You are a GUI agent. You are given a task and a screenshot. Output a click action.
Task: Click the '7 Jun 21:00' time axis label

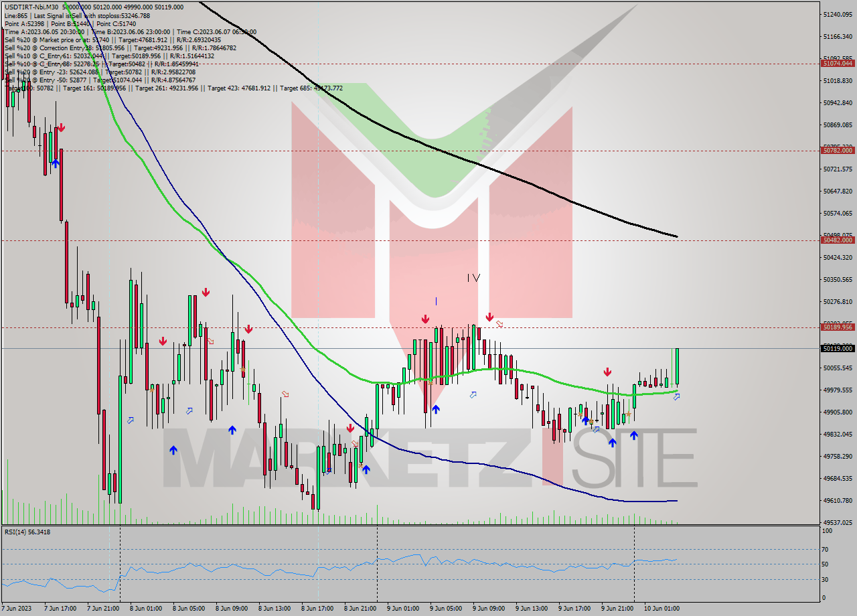click(102, 609)
